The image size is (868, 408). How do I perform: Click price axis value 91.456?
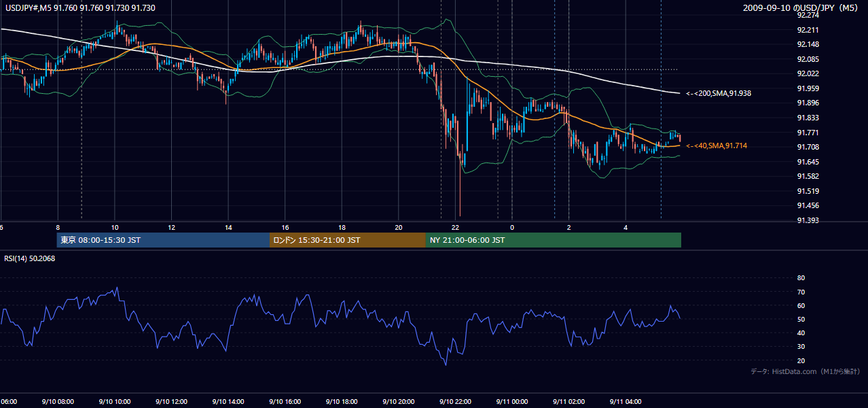tap(808, 205)
